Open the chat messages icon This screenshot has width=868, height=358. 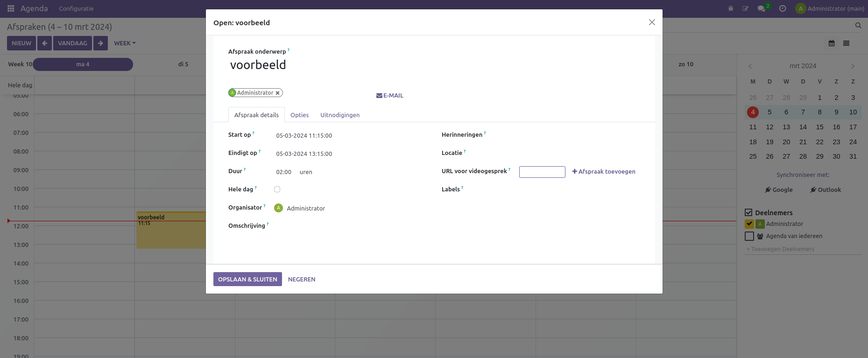pyautogui.click(x=761, y=8)
